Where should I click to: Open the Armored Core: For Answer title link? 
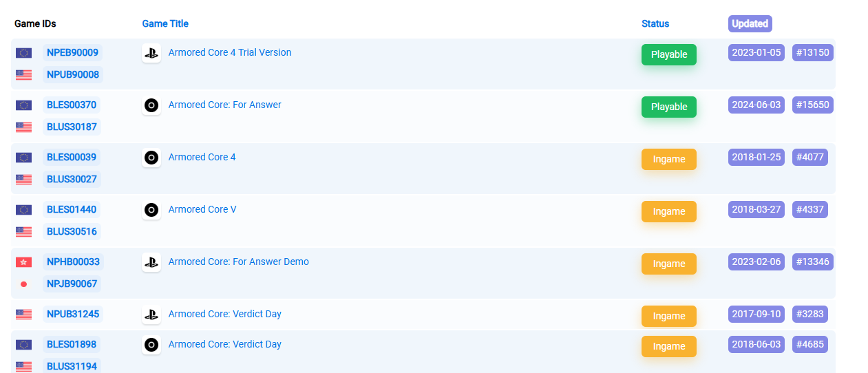(225, 105)
